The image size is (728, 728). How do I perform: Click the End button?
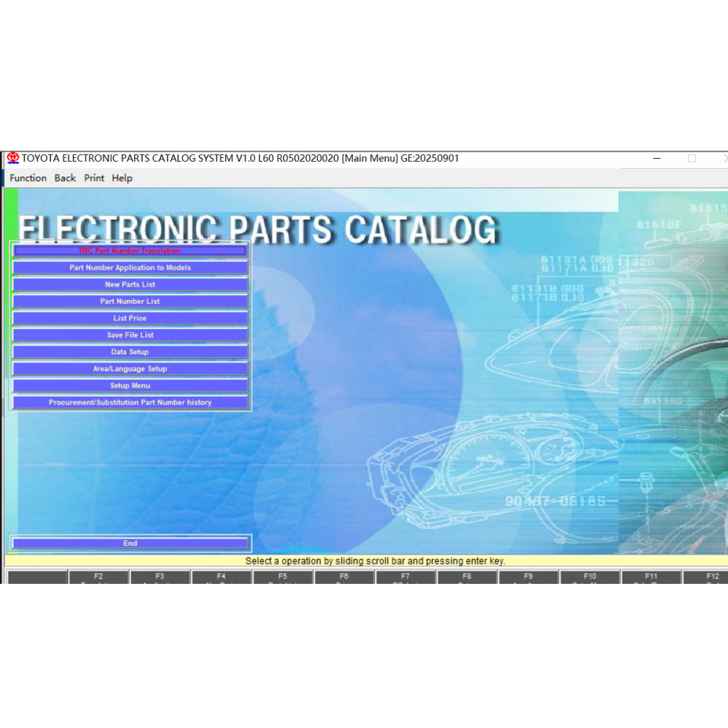130,543
